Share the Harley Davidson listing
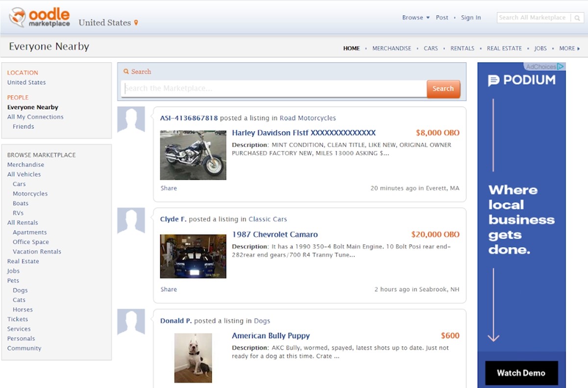 169,188
